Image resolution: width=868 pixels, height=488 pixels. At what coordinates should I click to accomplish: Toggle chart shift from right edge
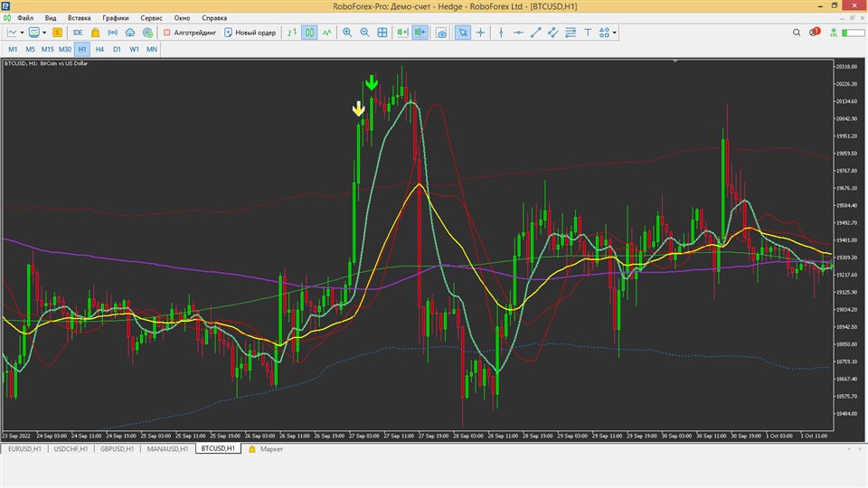point(420,33)
